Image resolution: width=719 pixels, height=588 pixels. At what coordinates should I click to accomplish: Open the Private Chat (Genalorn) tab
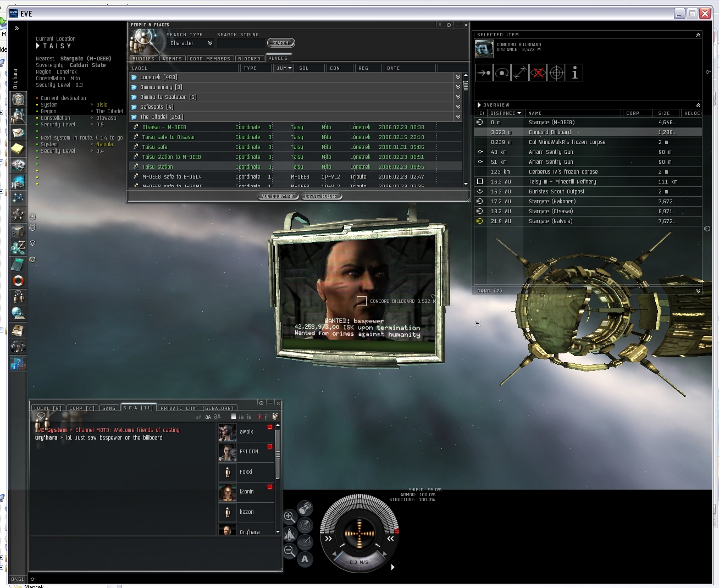point(197,408)
